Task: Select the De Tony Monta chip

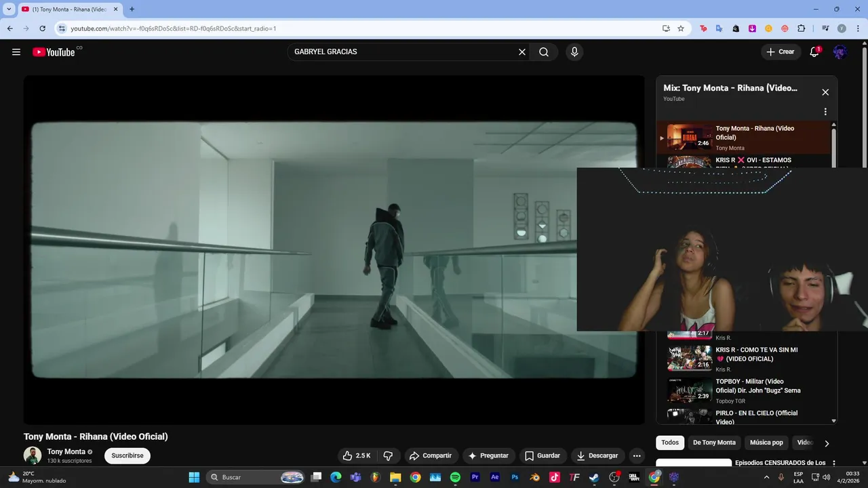Action: pos(714,443)
